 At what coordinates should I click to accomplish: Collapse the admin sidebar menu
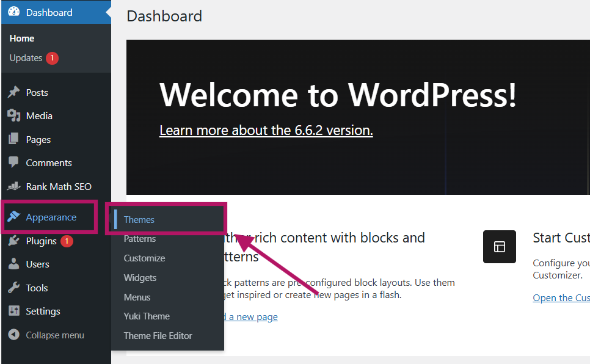click(x=46, y=335)
